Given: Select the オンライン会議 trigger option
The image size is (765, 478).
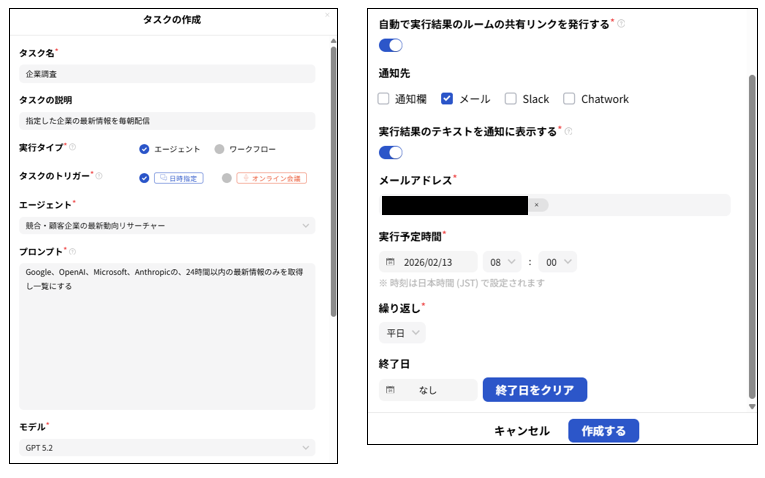Looking at the screenshot, I should (227, 178).
